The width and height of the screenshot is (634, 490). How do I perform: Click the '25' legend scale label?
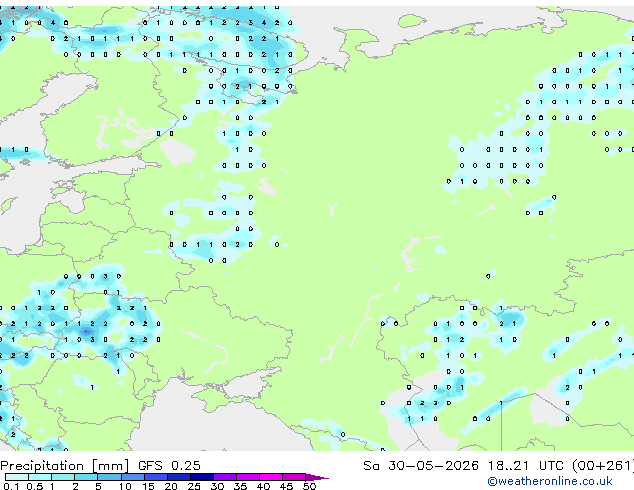click(x=194, y=486)
